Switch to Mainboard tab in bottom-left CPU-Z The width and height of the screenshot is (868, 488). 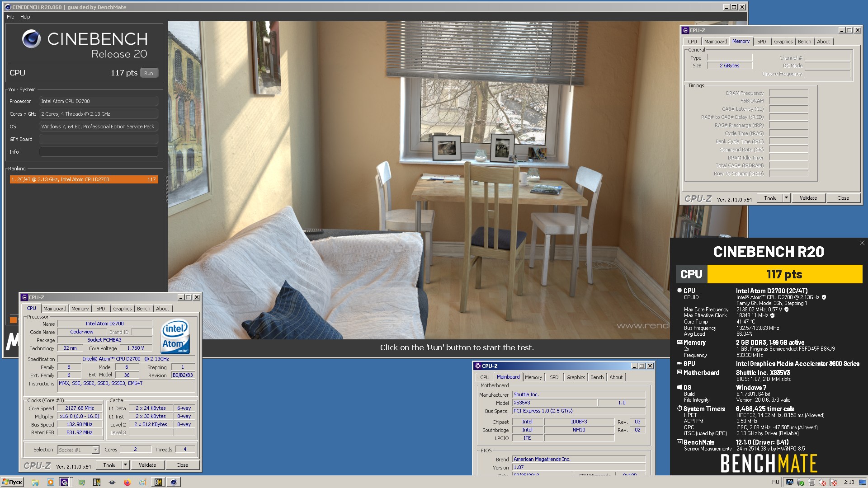(55, 309)
